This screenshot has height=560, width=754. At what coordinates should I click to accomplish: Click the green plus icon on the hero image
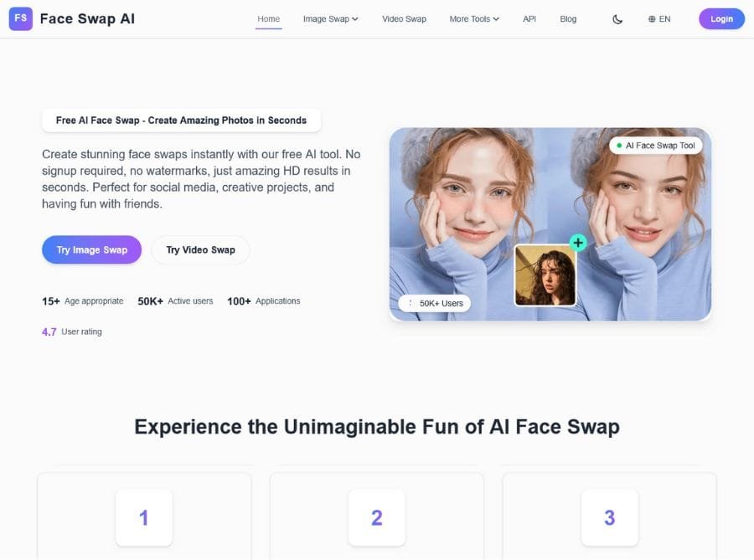pos(578,242)
